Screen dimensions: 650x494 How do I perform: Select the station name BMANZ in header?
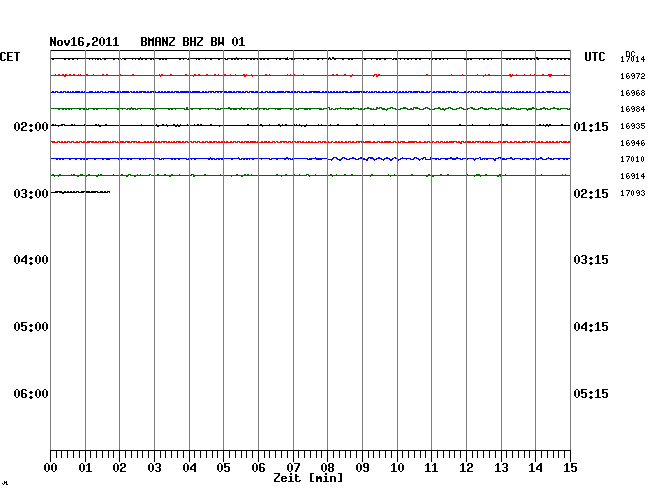point(158,42)
